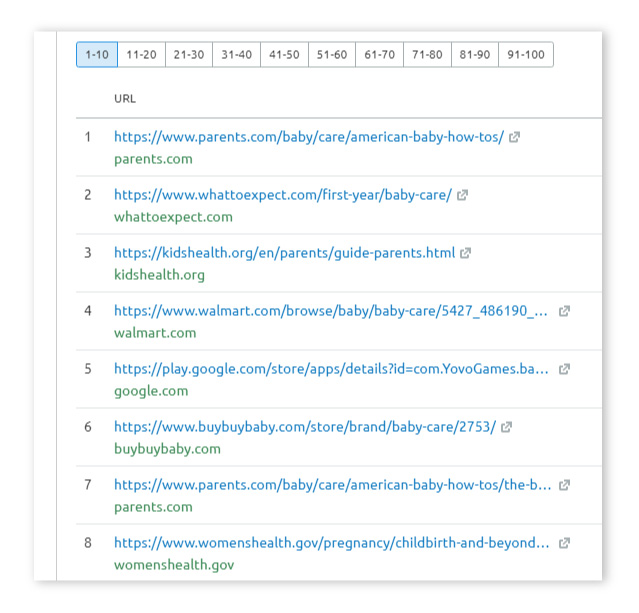Switch to the 71-80 results tab
This screenshot has width=639, height=613.
[427, 54]
